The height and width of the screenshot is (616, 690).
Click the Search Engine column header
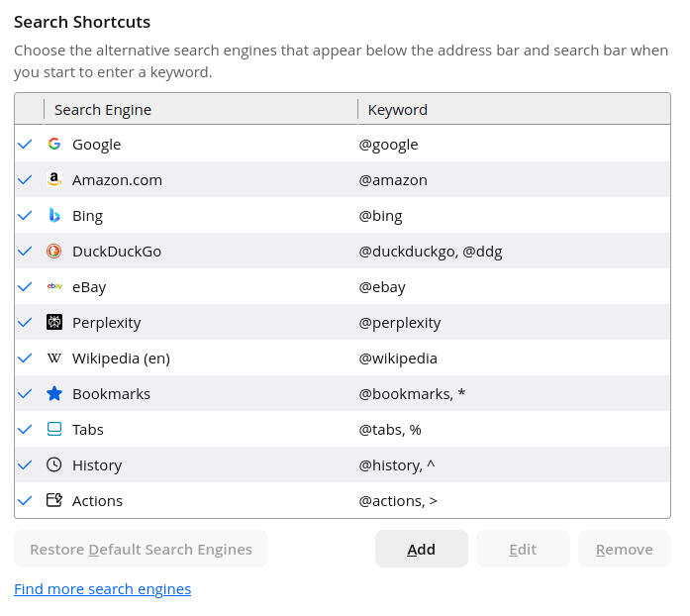tap(201, 110)
